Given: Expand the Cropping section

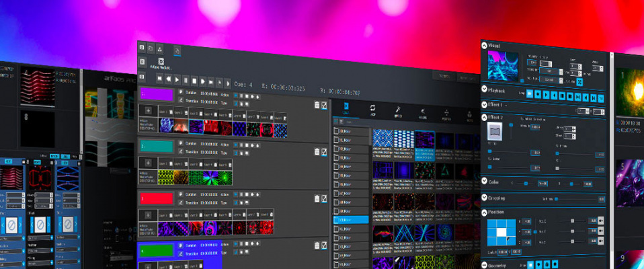Looking at the screenshot, I should point(485,198).
